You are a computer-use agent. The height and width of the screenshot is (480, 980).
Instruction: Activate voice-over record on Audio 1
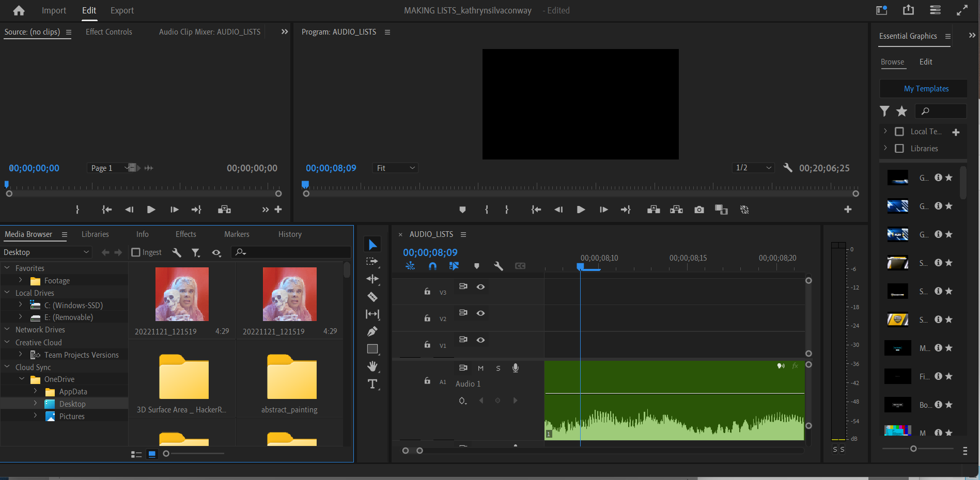point(515,368)
